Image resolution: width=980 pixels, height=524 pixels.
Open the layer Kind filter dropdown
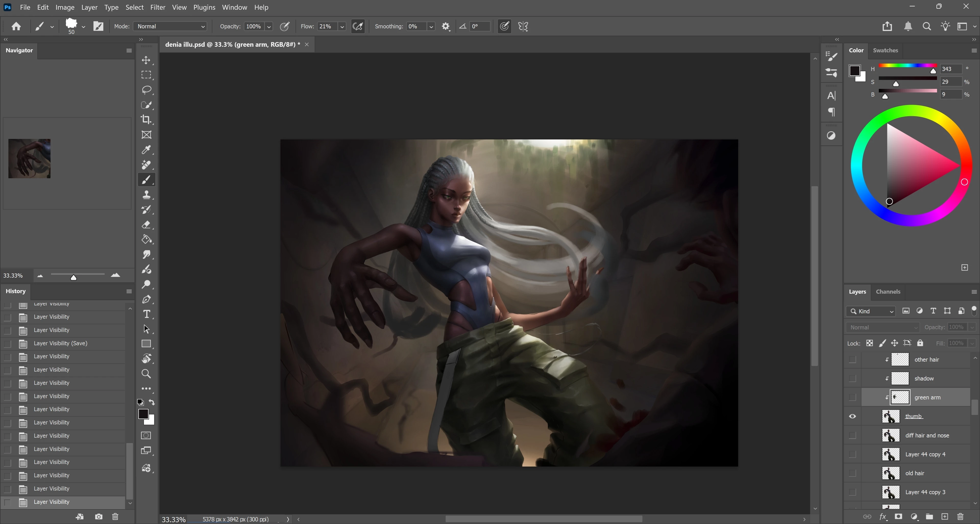[871, 311]
